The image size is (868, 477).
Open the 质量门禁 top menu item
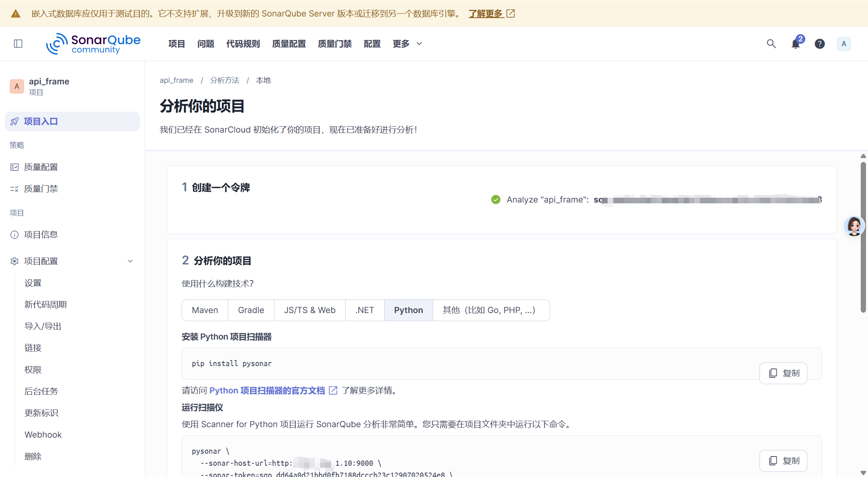[335, 44]
